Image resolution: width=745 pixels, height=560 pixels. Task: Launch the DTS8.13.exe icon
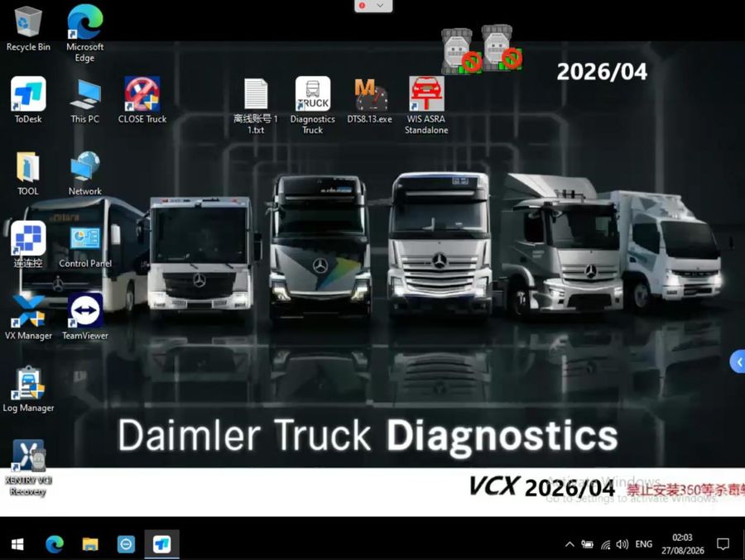pyautogui.click(x=370, y=101)
